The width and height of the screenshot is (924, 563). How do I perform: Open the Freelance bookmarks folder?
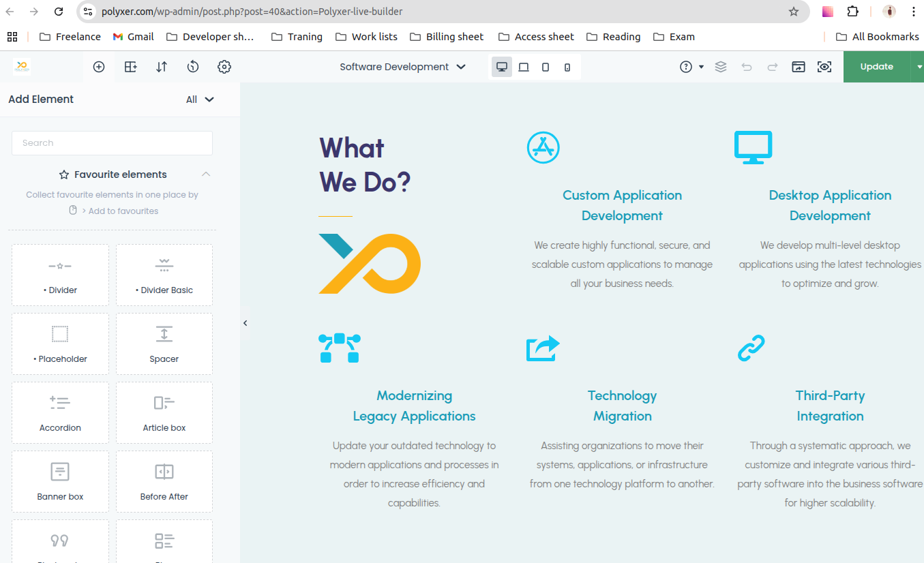coord(70,37)
